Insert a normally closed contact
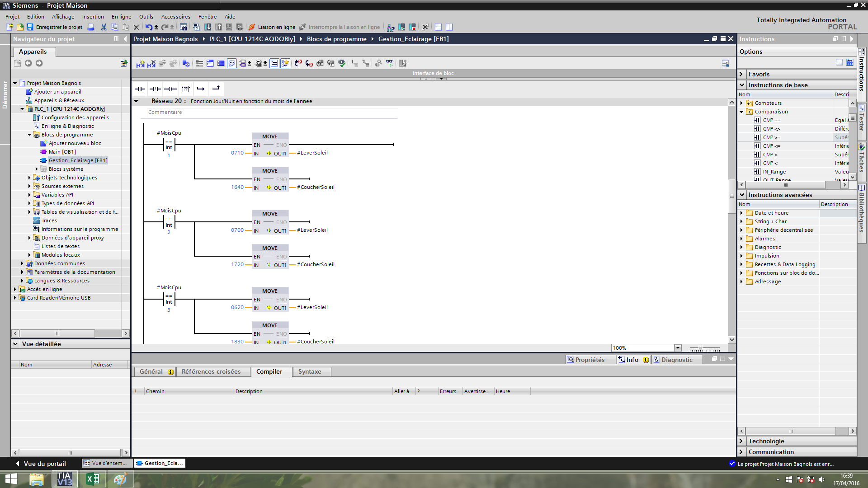This screenshot has height=488, width=868. click(155, 89)
